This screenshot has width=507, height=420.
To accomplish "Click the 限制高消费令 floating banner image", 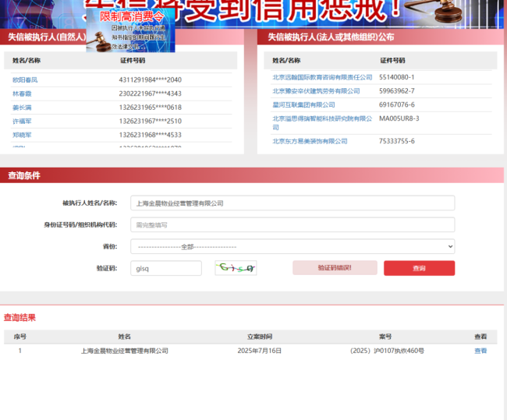I will point(130,27).
